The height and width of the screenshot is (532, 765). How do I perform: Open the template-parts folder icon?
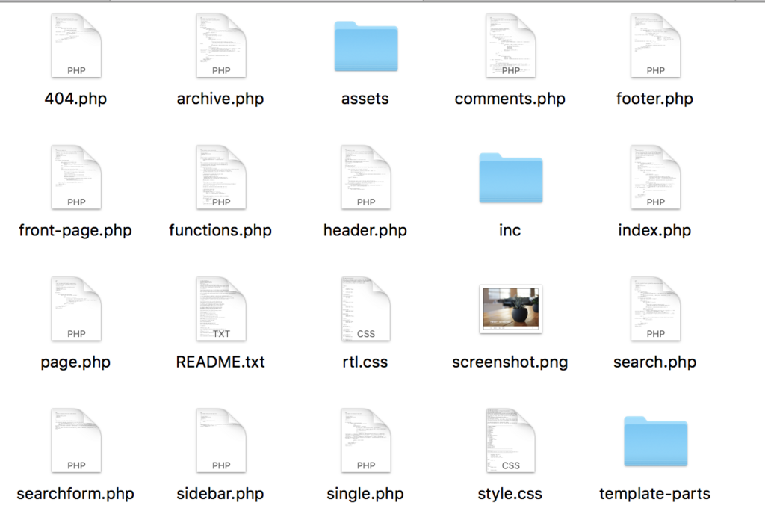pyautogui.click(x=656, y=442)
